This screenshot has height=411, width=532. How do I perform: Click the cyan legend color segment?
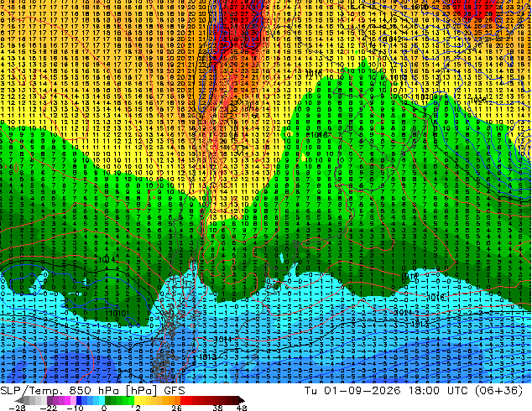(x=102, y=400)
